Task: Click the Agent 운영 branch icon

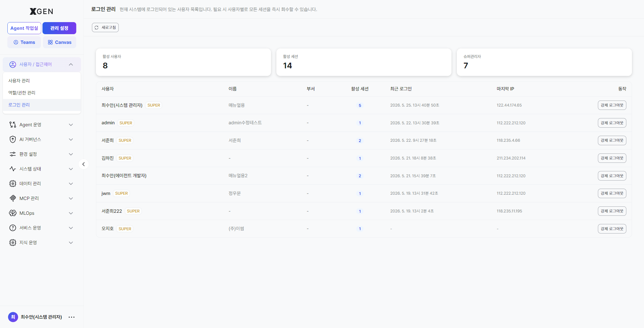Action: coord(13,125)
